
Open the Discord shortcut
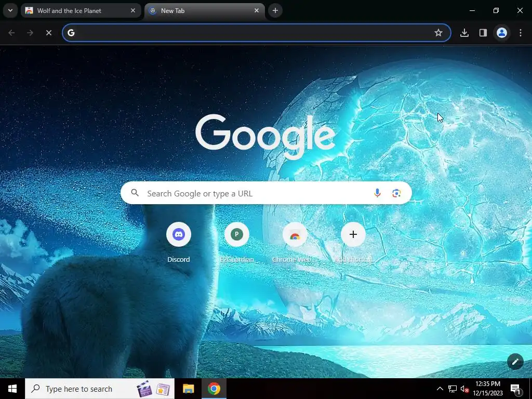click(179, 242)
